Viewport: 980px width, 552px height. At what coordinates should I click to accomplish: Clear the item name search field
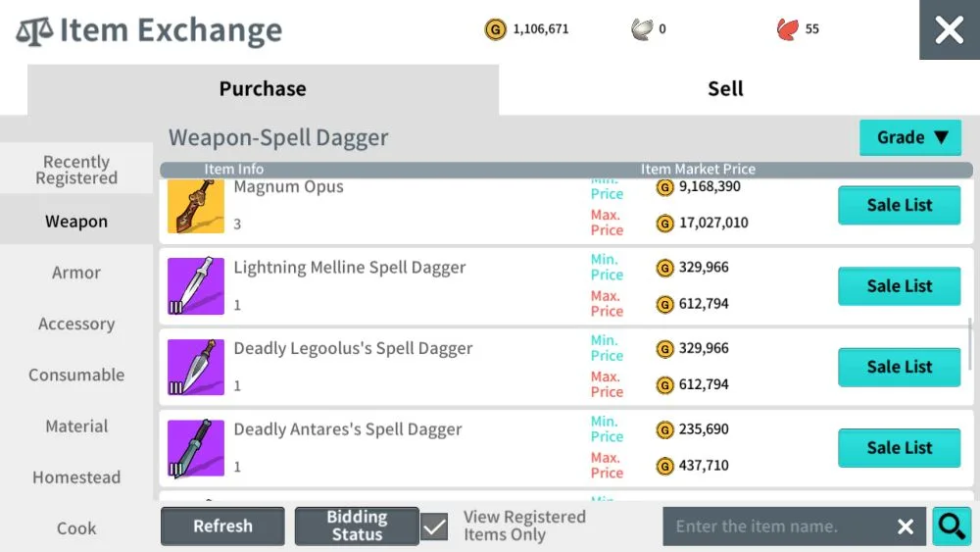tap(906, 527)
